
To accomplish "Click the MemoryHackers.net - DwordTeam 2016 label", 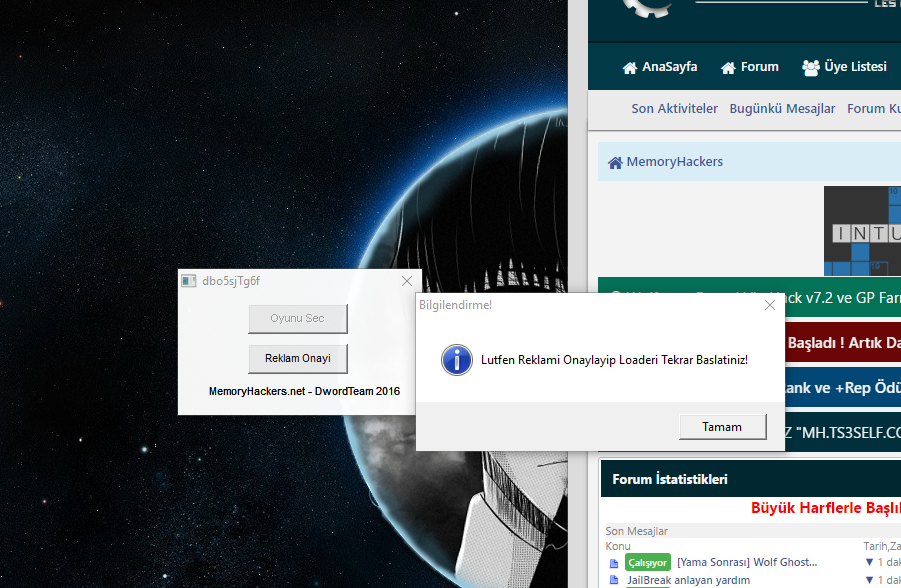I will click(x=304, y=391).
